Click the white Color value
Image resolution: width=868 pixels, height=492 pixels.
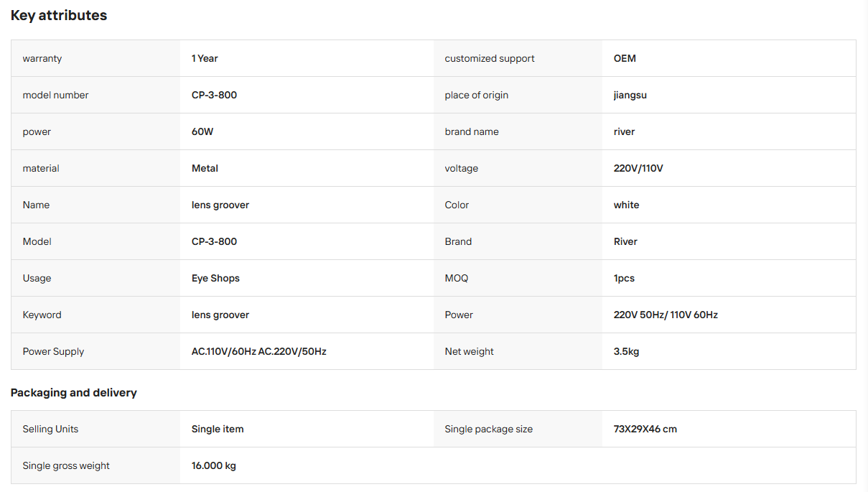(626, 205)
